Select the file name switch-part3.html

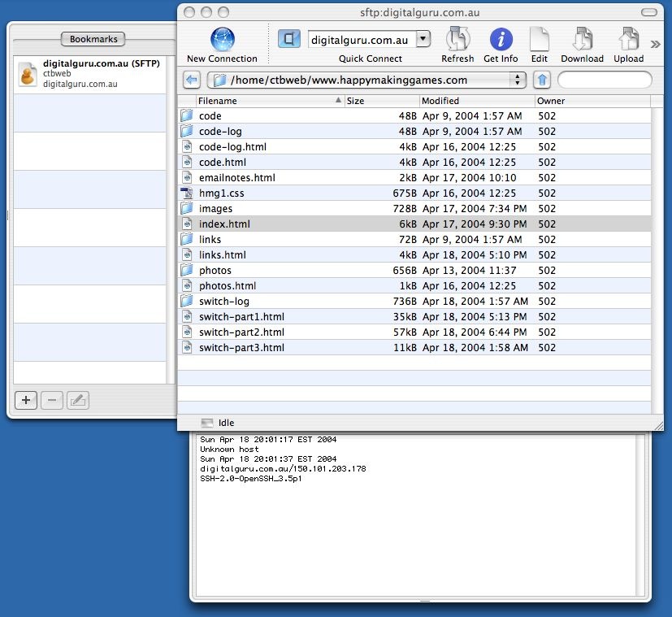point(241,347)
